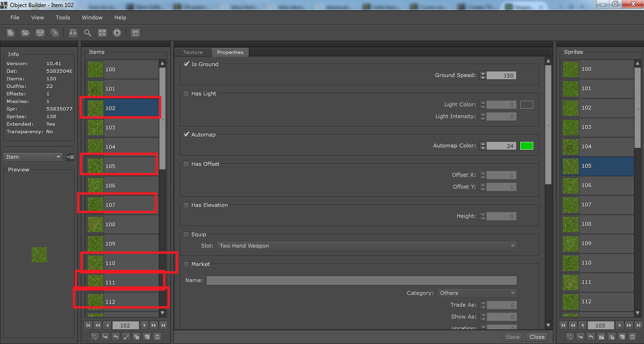
Task: Open the View menu
Action: point(37,17)
